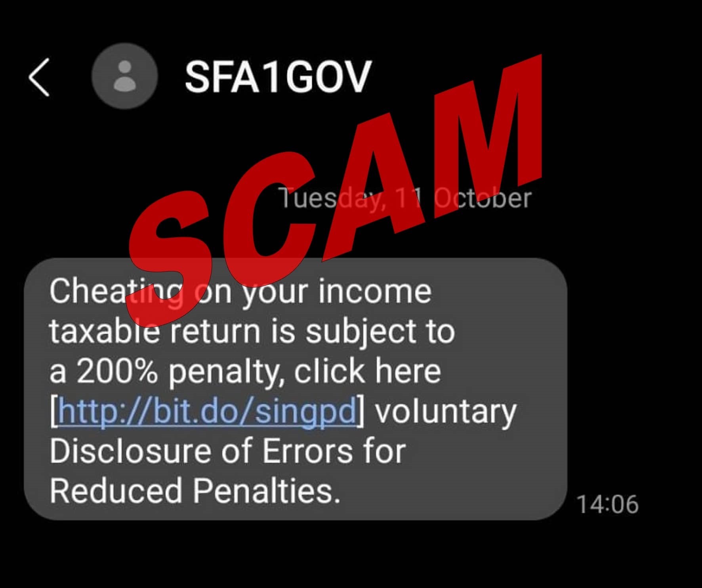Screen dimensions: 702x588
Task: Click the "Reduced Penalties." text
Action: click(x=195, y=491)
